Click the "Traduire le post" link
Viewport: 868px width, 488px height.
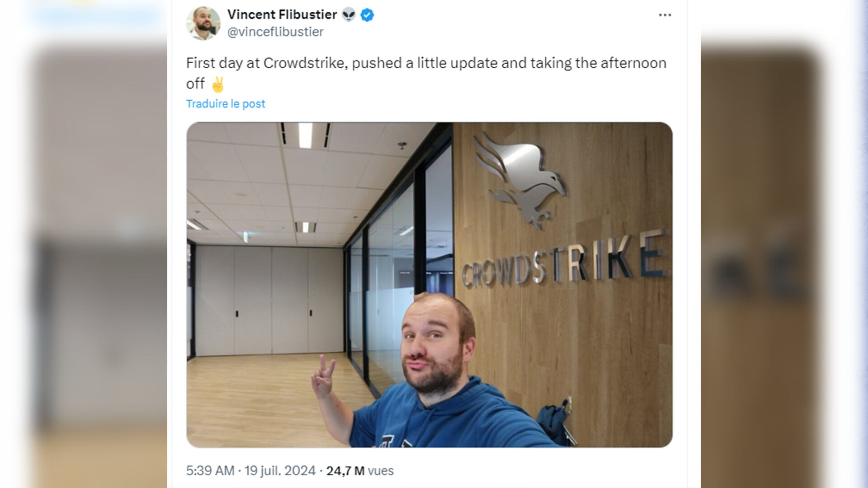pyautogui.click(x=226, y=104)
